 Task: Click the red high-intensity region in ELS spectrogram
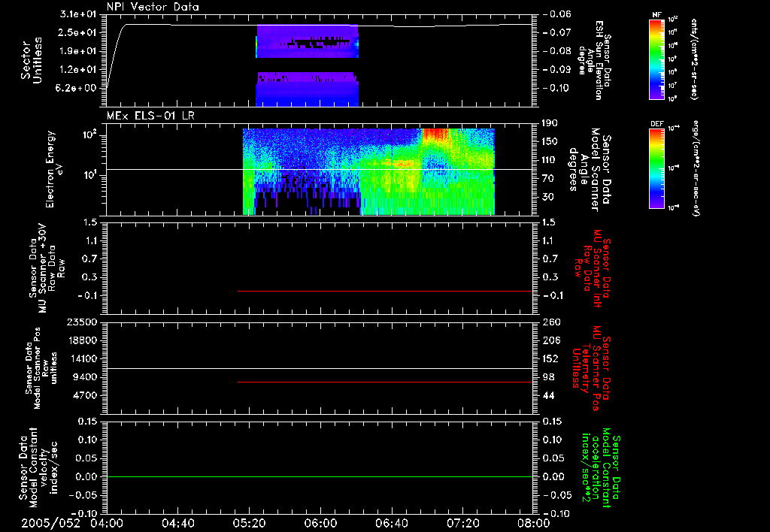point(435,135)
